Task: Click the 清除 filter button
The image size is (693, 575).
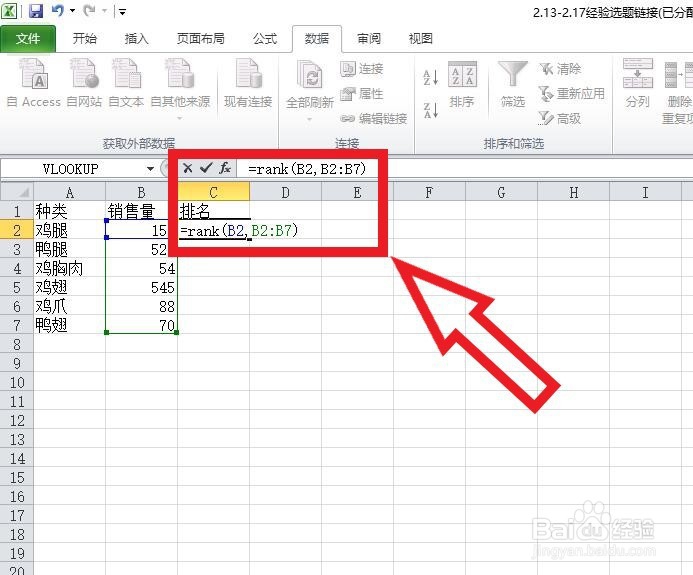Action: pos(560,69)
